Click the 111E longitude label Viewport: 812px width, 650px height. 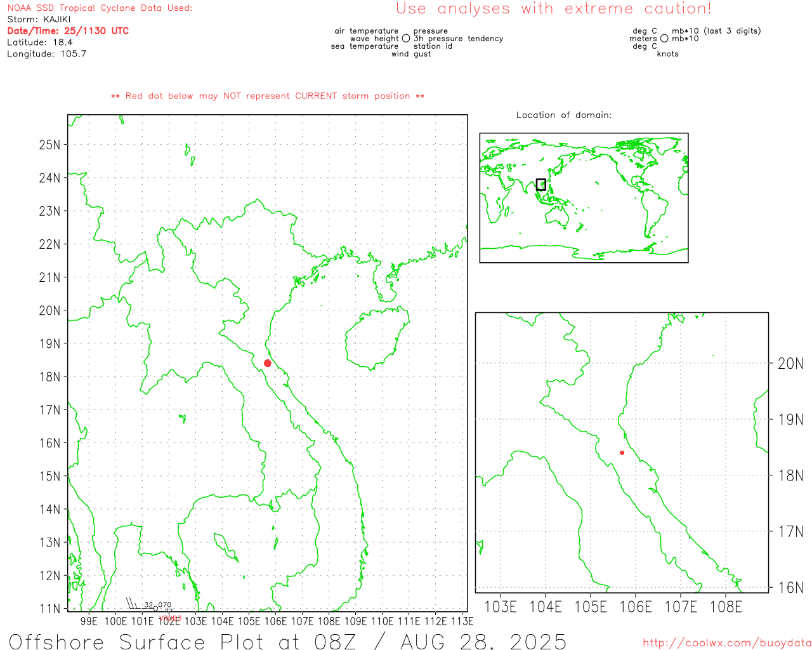(x=409, y=621)
